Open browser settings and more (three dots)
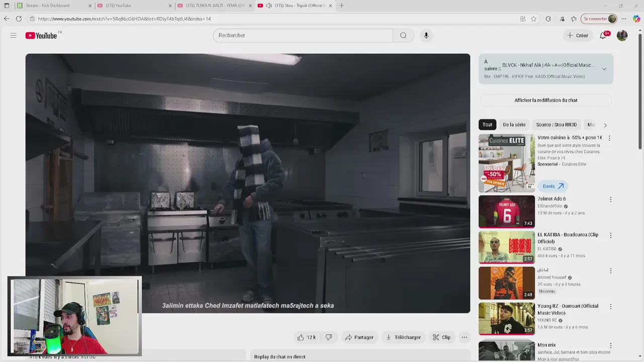Image resolution: width=644 pixels, height=362 pixels. [624, 19]
